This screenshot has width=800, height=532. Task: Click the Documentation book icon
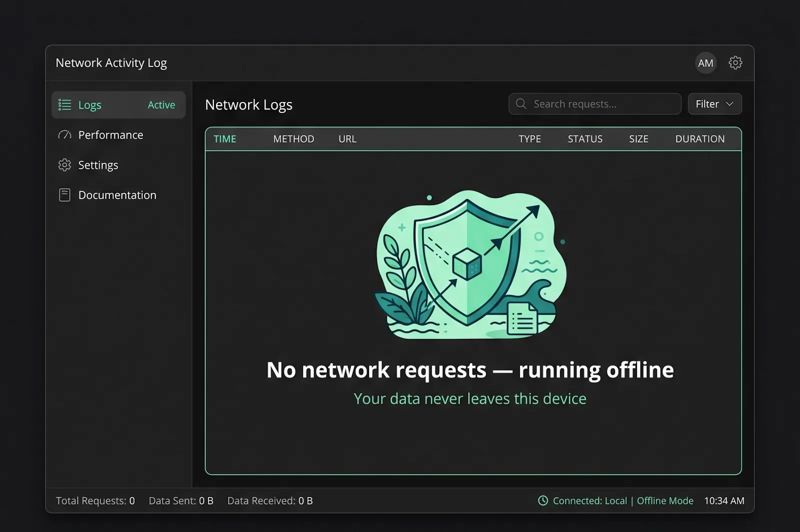click(x=64, y=195)
